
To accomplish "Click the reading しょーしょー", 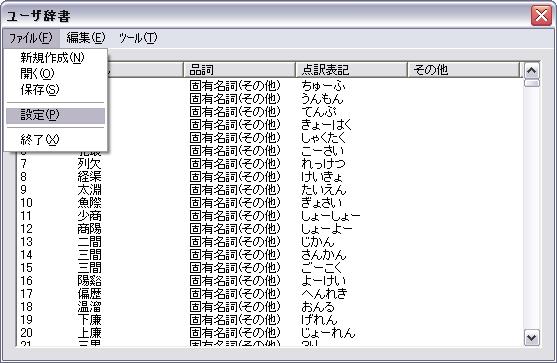I will pos(331,216).
